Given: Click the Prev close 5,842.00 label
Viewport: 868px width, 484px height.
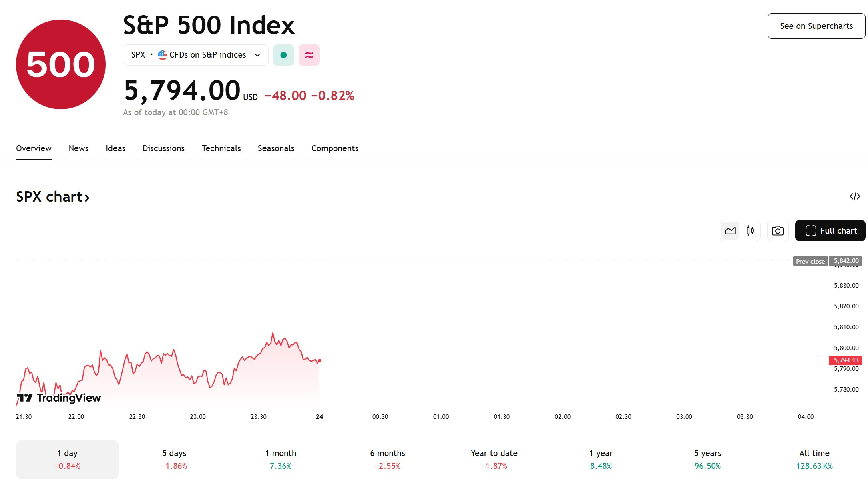Looking at the screenshot, I should click(x=828, y=261).
